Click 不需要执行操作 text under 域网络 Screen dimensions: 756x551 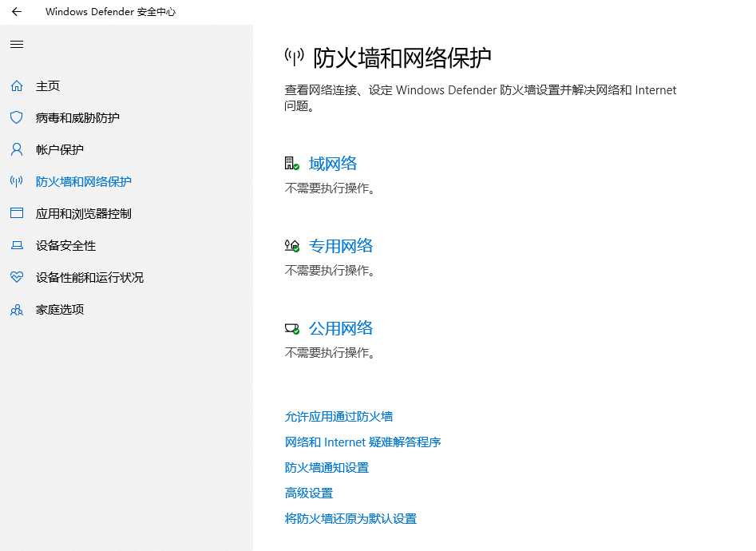(330, 188)
